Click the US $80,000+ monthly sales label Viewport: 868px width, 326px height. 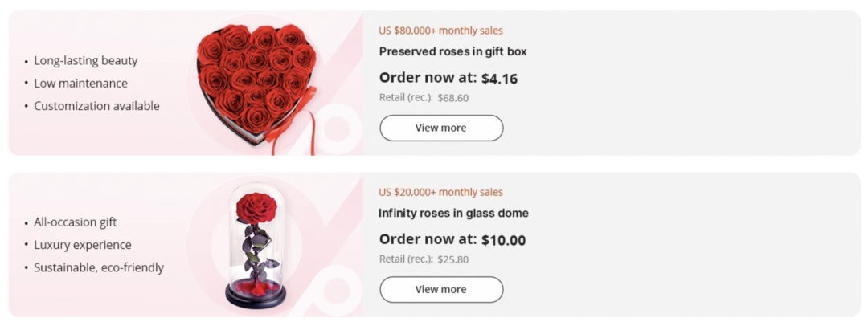tap(440, 31)
